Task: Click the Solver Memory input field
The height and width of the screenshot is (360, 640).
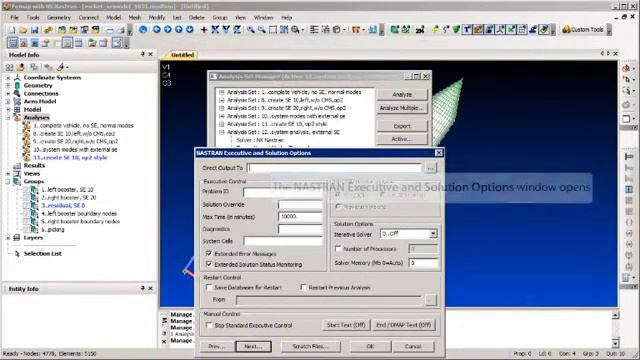Action: (x=423, y=263)
